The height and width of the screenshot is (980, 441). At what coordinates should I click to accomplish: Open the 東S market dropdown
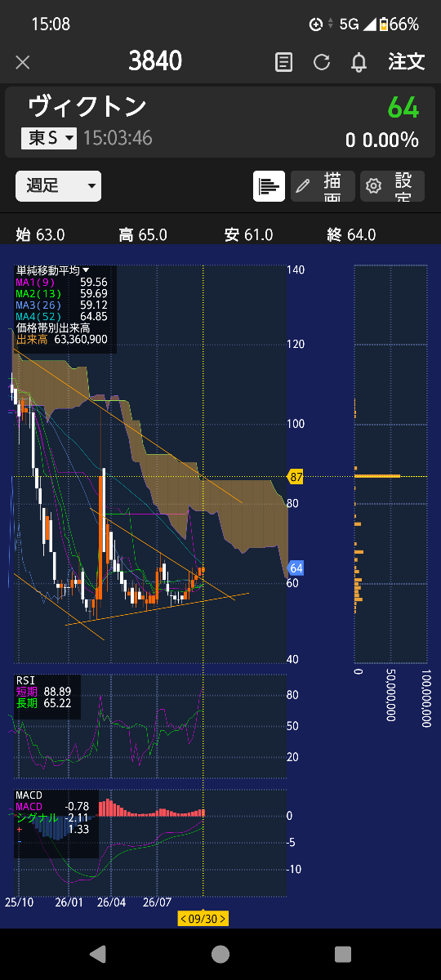49,138
